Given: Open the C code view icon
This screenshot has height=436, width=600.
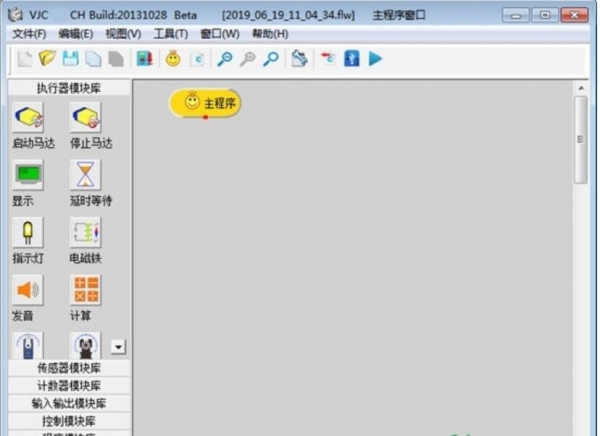Looking at the screenshot, I should 197,59.
